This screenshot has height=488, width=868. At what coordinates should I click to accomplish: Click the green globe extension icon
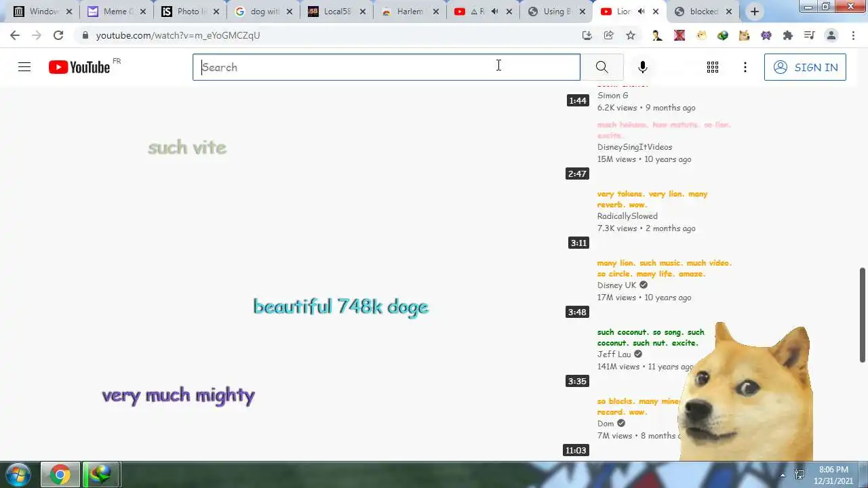(723, 35)
